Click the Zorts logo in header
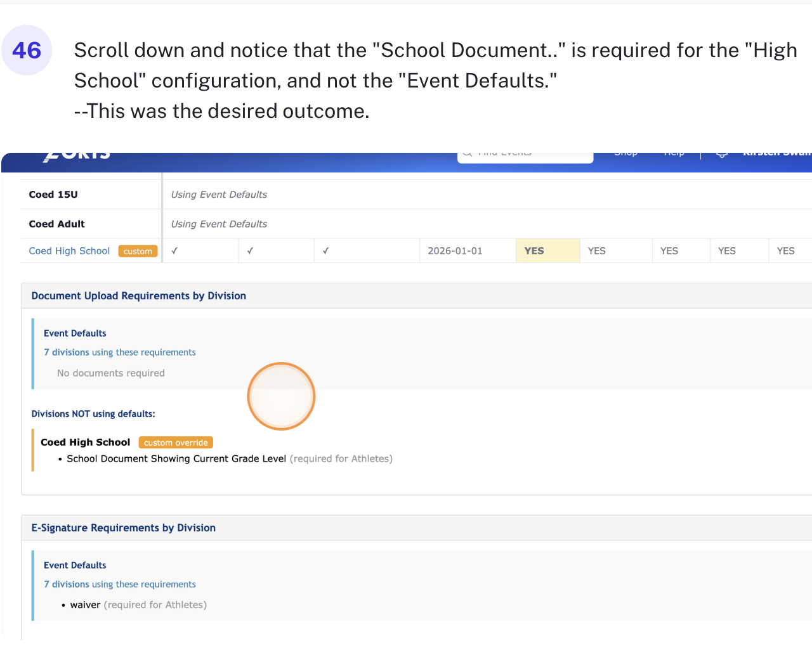812x648 pixels. tap(77, 155)
